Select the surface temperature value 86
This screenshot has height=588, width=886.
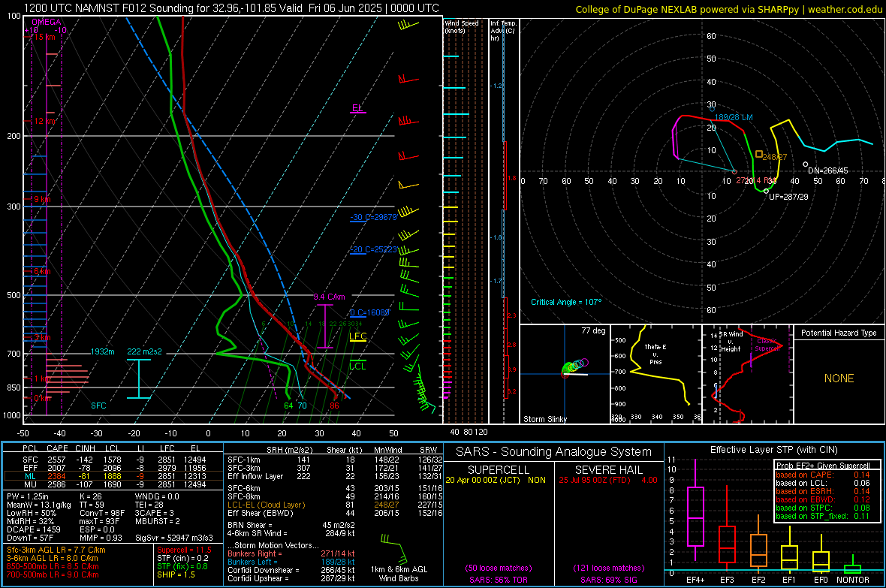[335, 406]
